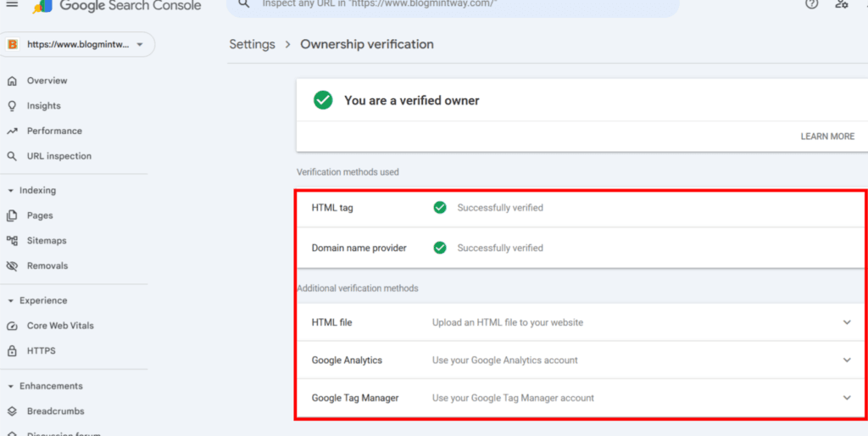The height and width of the screenshot is (436, 868).
Task: Click 'Use your Google Tag Manager account' text
Action: [513, 398]
